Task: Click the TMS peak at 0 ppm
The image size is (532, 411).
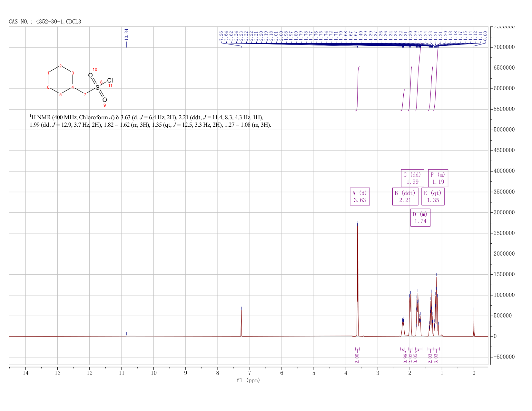Action: pyautogui.click(x=474, y=322)
